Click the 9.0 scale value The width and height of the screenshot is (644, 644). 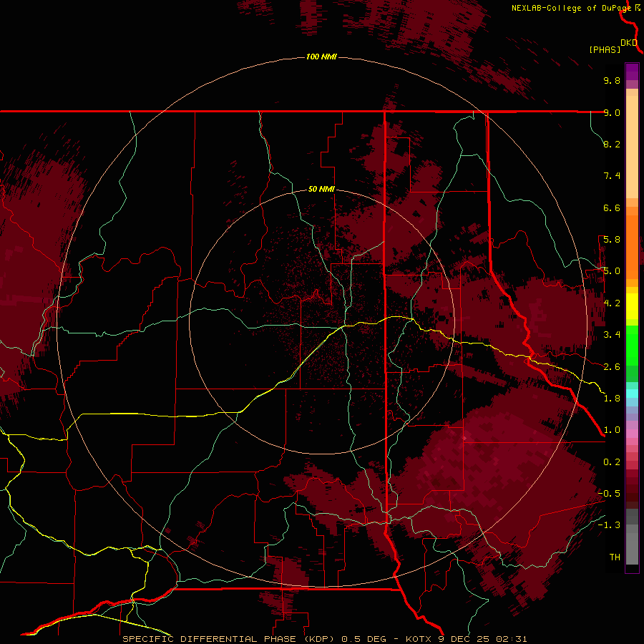[x=612, y=112]
